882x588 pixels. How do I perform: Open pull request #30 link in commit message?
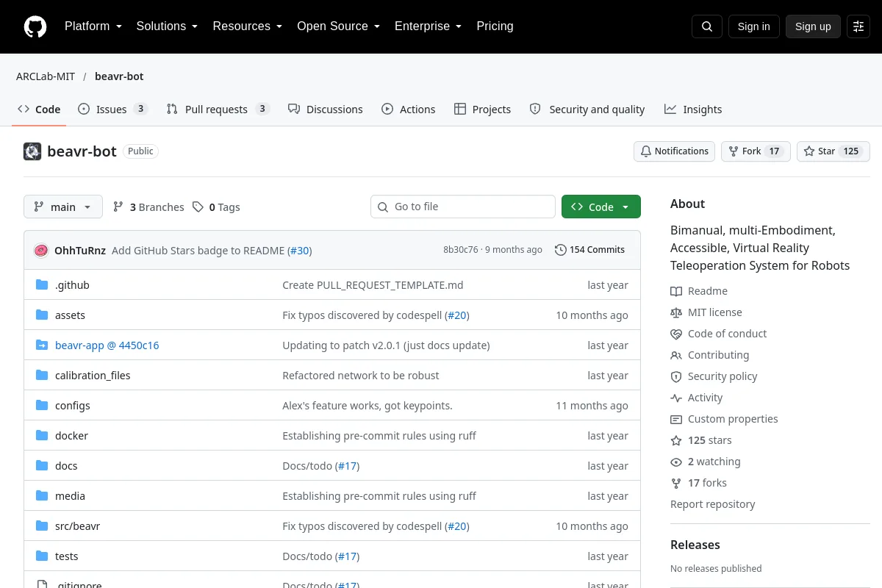click(x=299, y=250)
